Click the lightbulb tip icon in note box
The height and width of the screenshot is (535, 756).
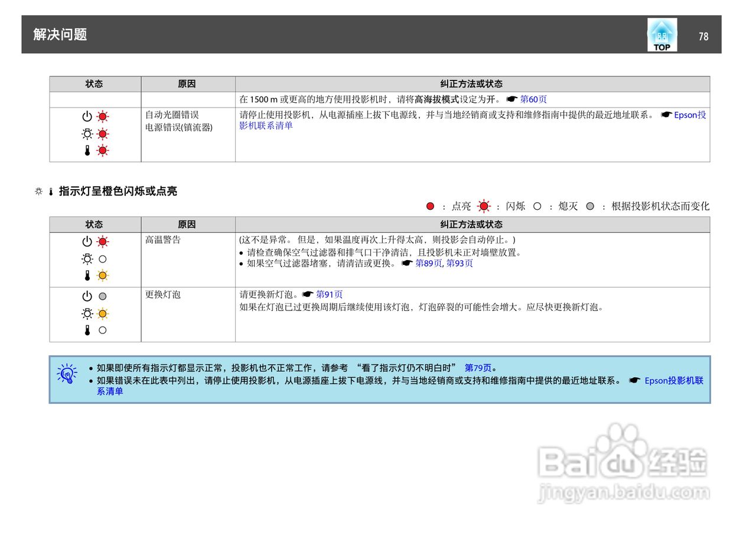click(x=67, y=374)
